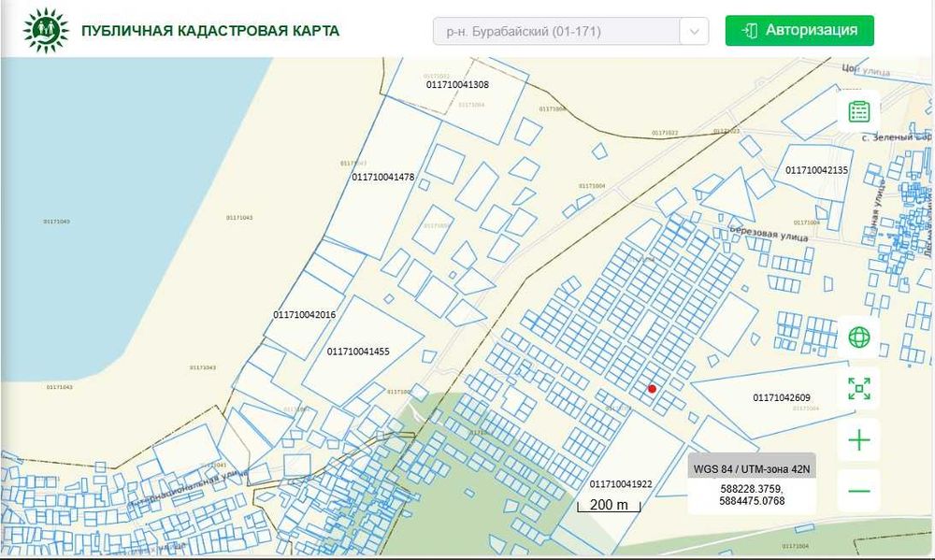The image size is (935, 560).
Task: Click the login icon beside Авторизация
Action: [750, 31]
